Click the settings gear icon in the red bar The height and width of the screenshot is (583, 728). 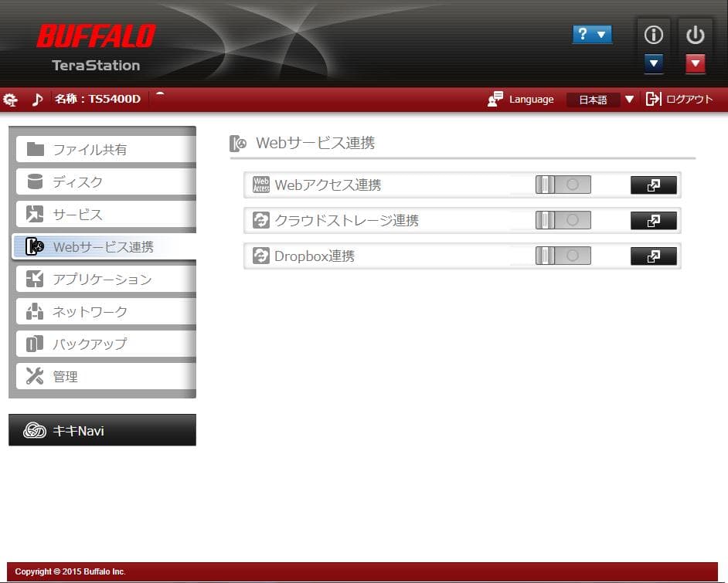(x=10, y=99)
